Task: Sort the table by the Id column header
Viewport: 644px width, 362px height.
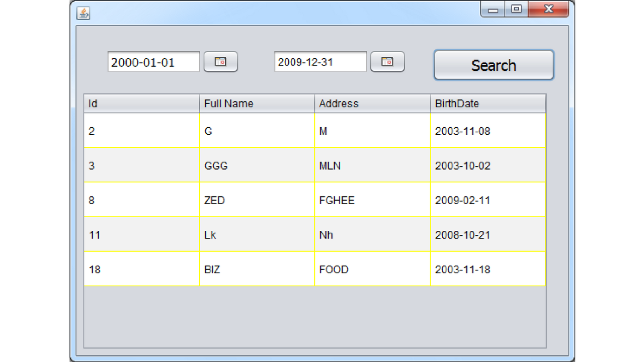Action: 141,104
